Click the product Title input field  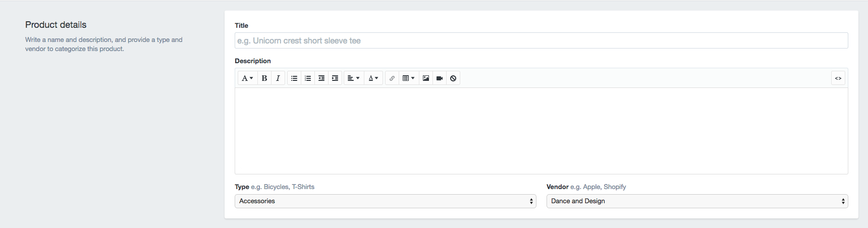[x=541, y=41]
